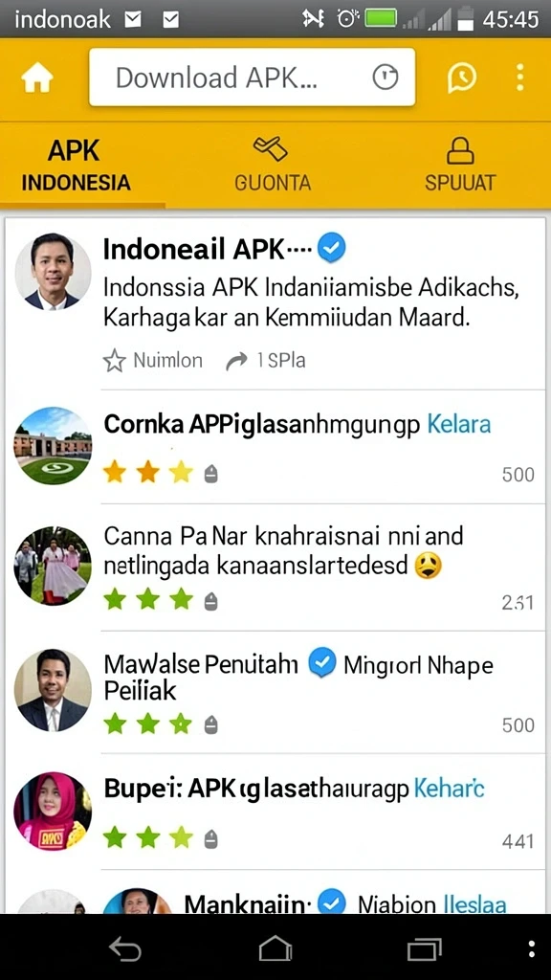The width and height of the screenshot is (551, 980).
Task: Open the chat bubble phone icon
Action: click(462, 78)
